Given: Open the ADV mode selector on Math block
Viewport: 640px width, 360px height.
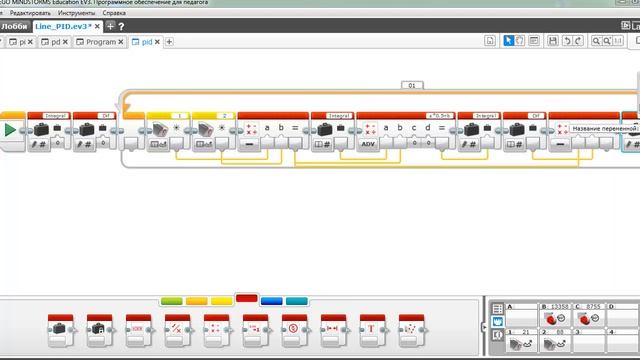Looking at the screenshot, I should coord(368,144).
